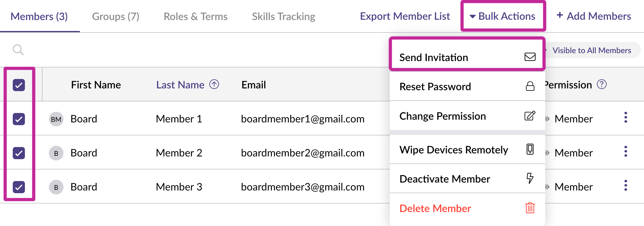Screen dimensions: 644x226
Task: Click the Permission help question mark icon
Action: coord(601,84)
